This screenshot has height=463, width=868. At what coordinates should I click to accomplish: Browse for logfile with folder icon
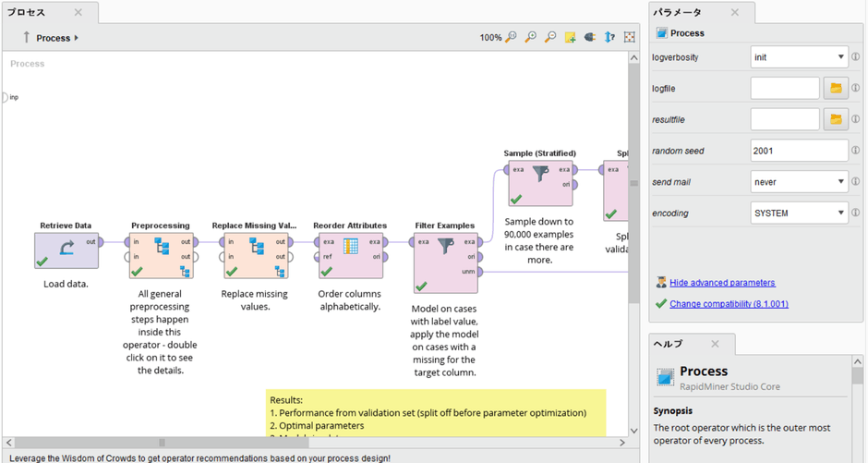point(836,89)
